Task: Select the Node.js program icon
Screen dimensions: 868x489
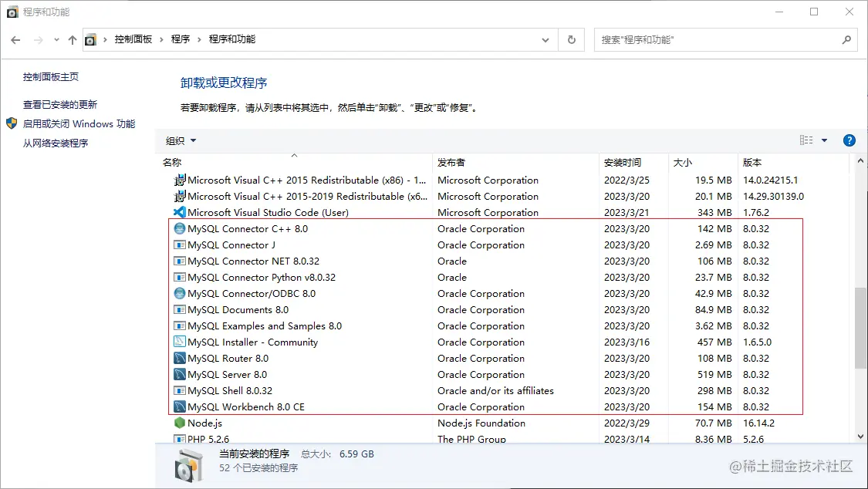Action: [179, 423]
